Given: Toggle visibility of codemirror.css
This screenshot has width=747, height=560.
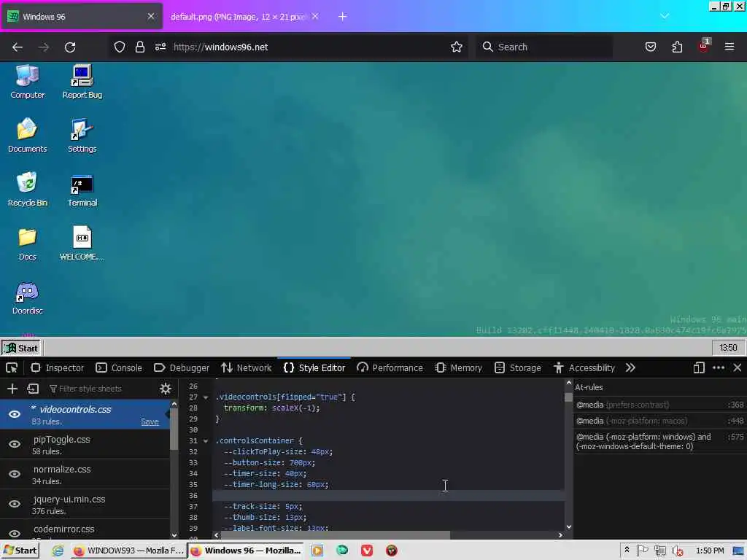Looking at the screenshot, I should click(15, 533).
